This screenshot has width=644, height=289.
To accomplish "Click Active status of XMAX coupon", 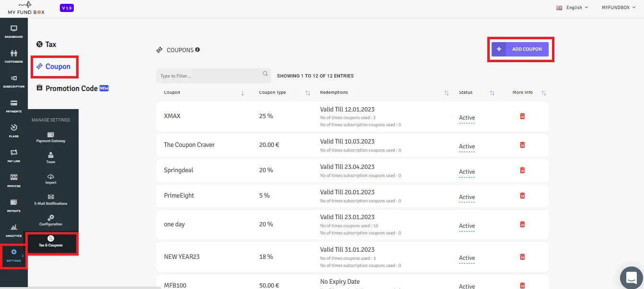I will (467, 118).
